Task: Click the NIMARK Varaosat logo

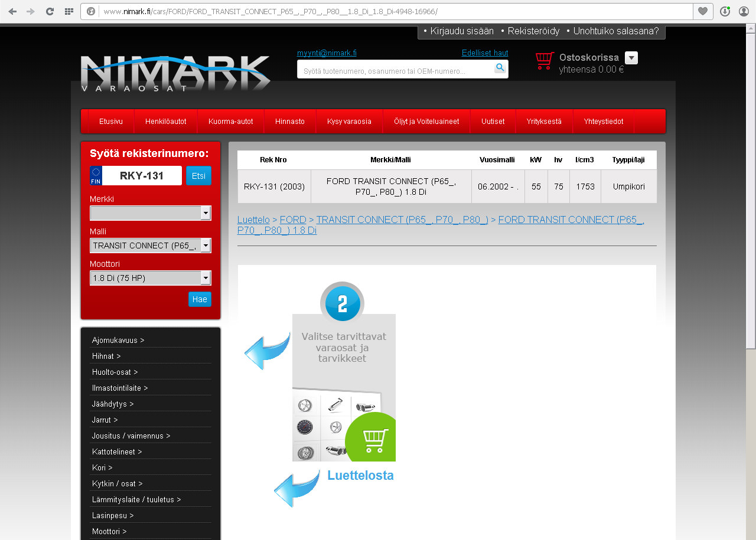Action: click(175, 73)
